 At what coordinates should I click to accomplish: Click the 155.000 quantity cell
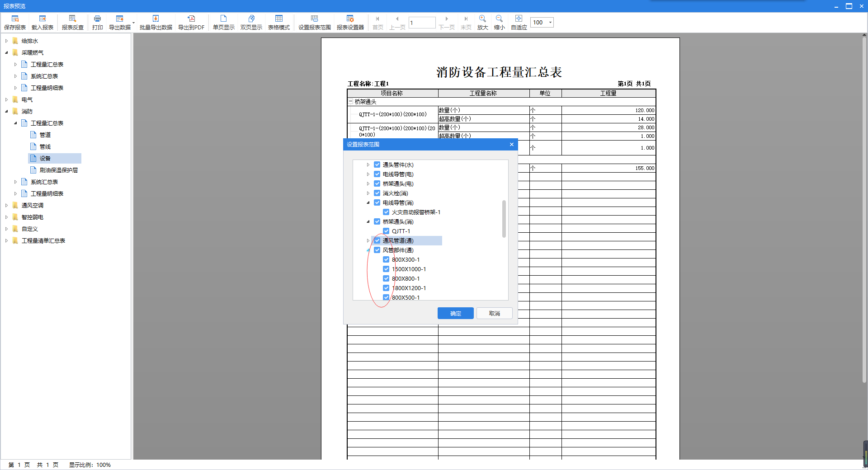(x=609, y=168)
